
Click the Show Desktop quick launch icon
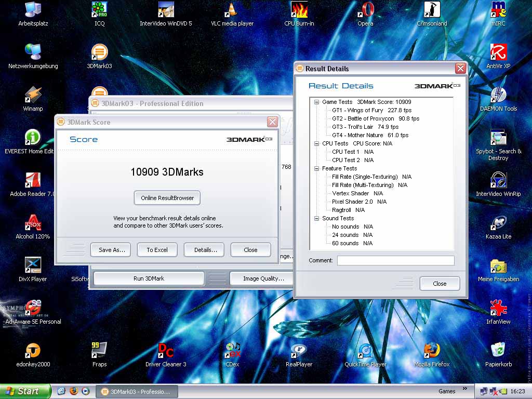61,391
